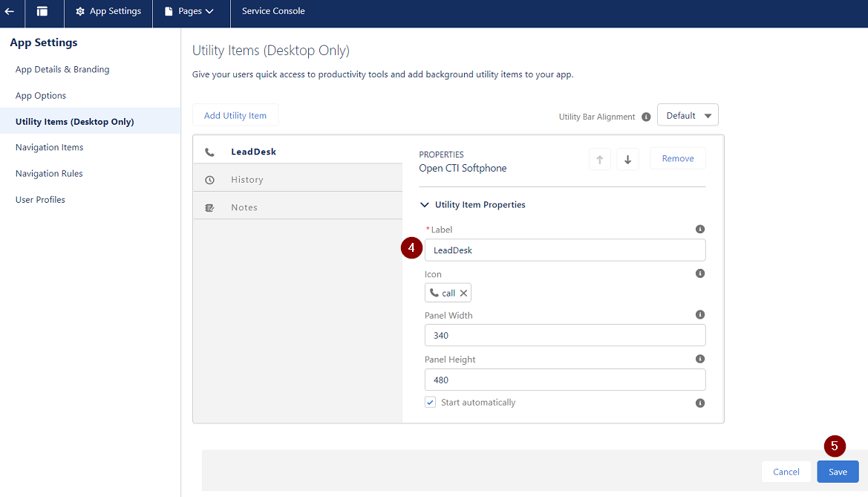Open User Profiles settings
This screenshot has height=497, width=868.
(x=40, y=199)
